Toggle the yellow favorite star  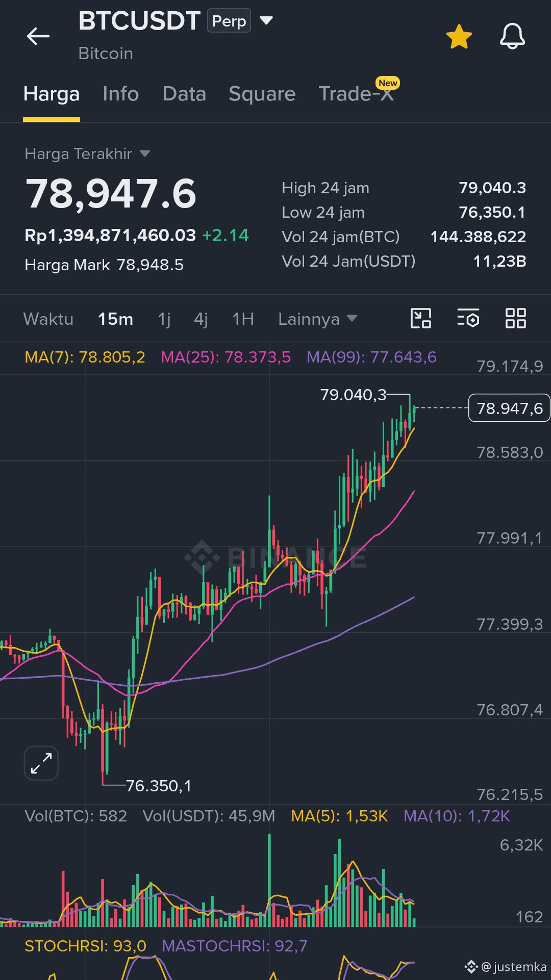459,37
